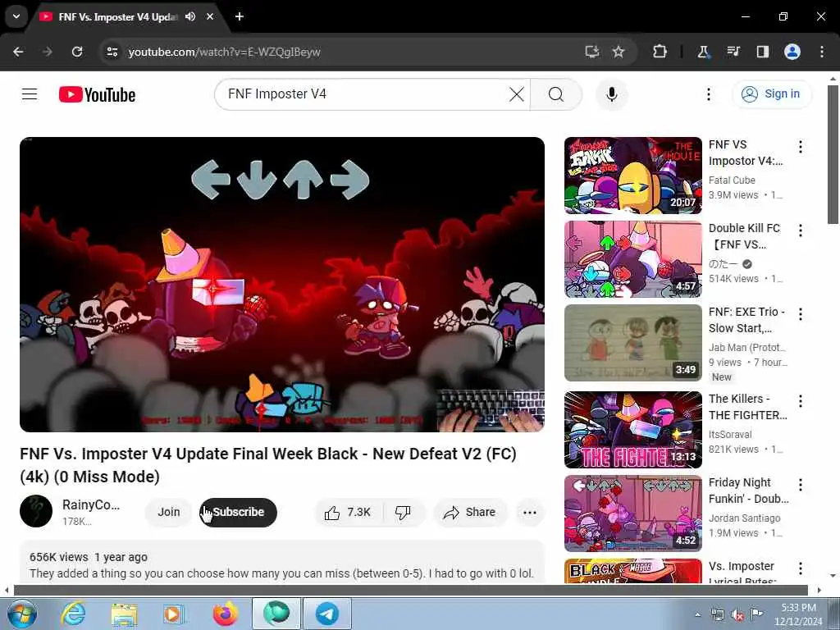The height and width of the screenshot is (630, 840).
Task: Open Double Kill FC video thumbnail
Action: point(632,259)
